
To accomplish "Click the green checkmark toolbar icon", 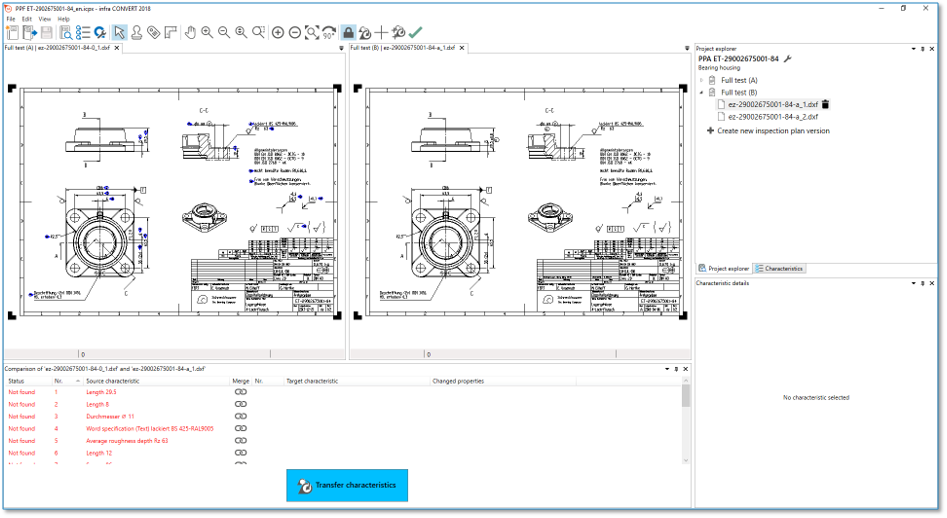I will tap(415, 32).
